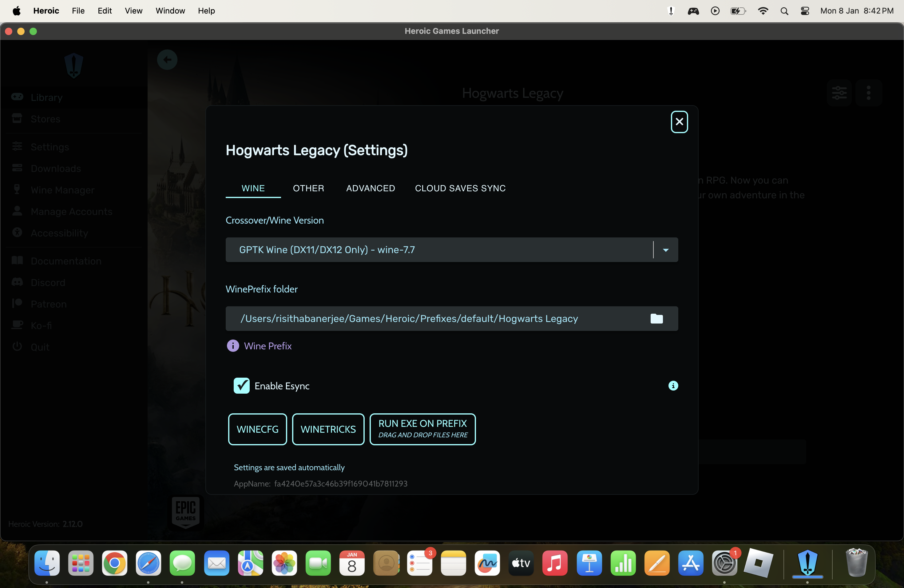Open the Window menu
The height and width of the screenshot is (588, 904).
[170, 11]
